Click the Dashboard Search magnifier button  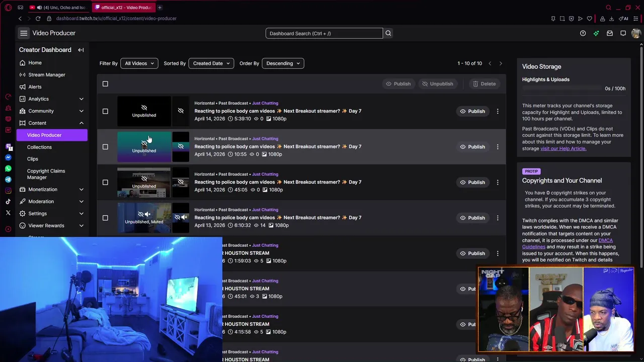(388, 33)
